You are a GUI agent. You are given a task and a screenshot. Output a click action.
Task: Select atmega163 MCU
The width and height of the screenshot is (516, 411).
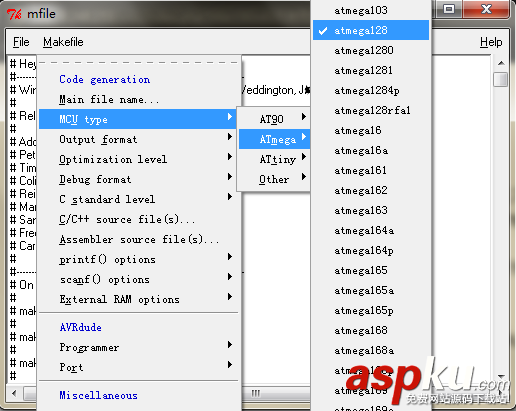[371, 210]
